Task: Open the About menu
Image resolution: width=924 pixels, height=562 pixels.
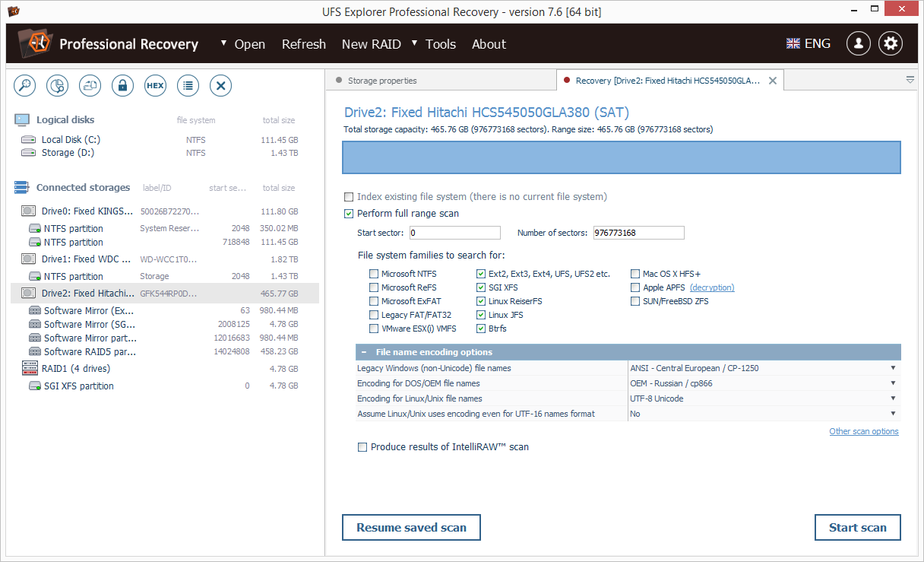Action: coord(489,44)
